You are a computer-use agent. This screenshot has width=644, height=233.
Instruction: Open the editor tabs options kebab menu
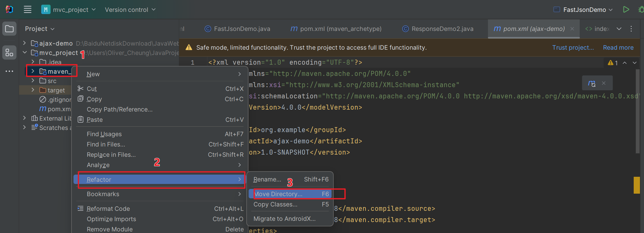631,29
